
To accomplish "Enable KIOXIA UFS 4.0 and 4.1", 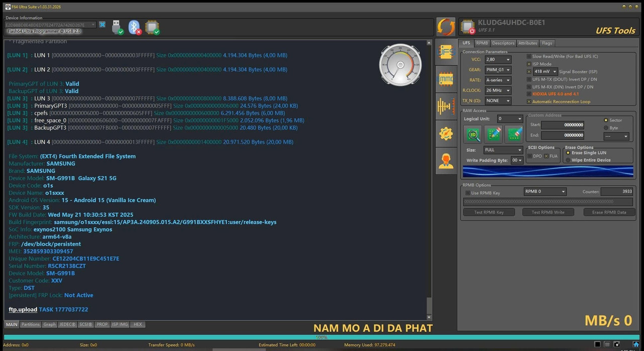I will click(529, 94).
